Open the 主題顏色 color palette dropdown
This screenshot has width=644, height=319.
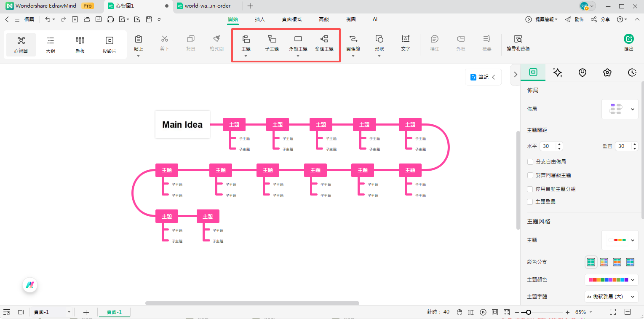pos(611,280)
